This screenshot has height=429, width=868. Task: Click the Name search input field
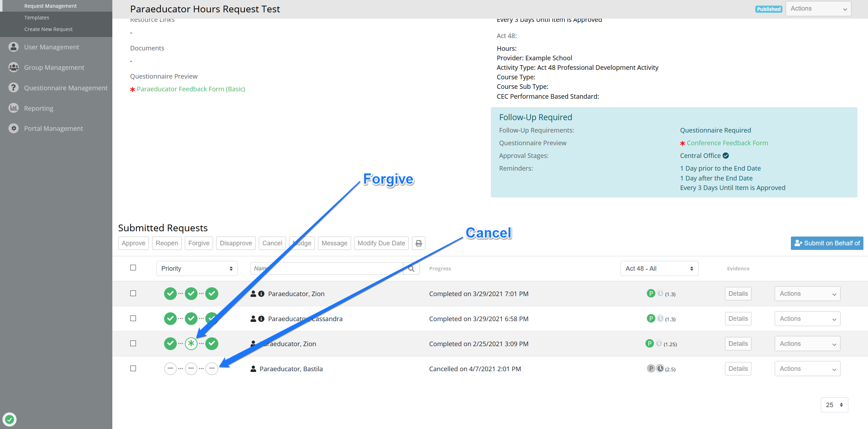pos(331,269)
